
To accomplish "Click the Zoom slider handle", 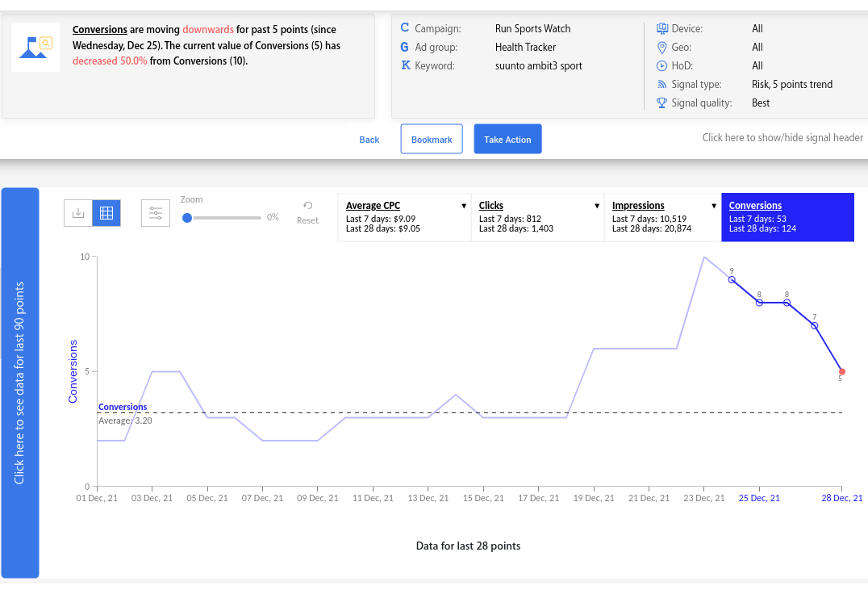I will 187,217.
